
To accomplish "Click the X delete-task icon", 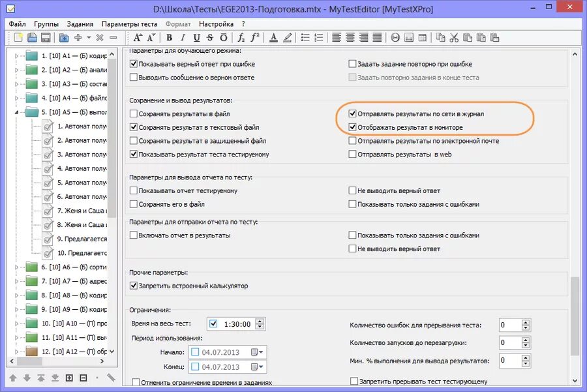I will 100,37.
